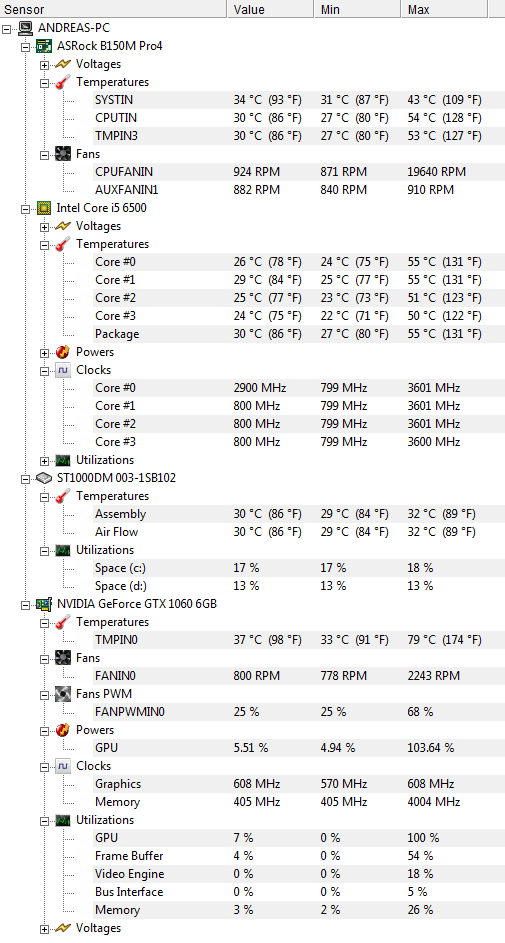Click the CPU Clocks waveform icon

coord(63,370)
